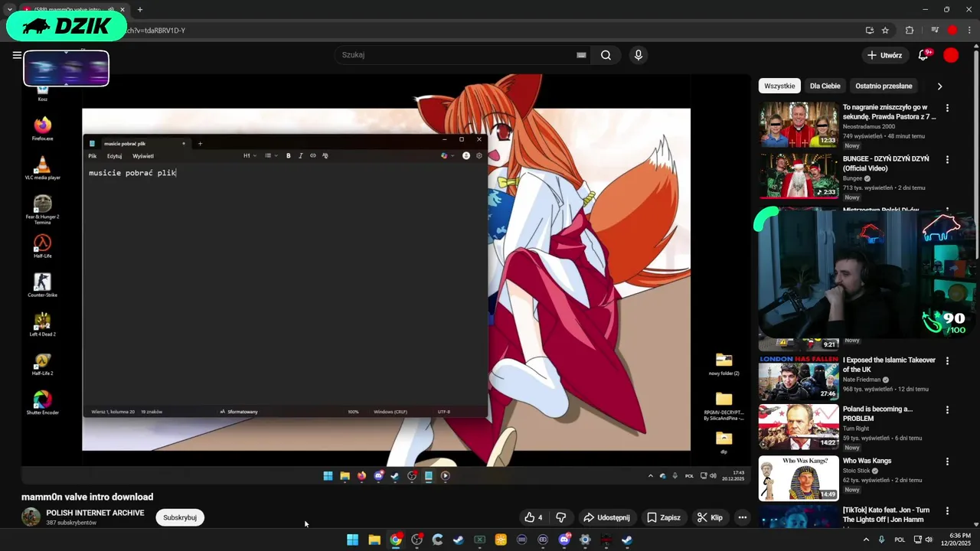Open Discord from the Windows taskbar

coord(564,540)
